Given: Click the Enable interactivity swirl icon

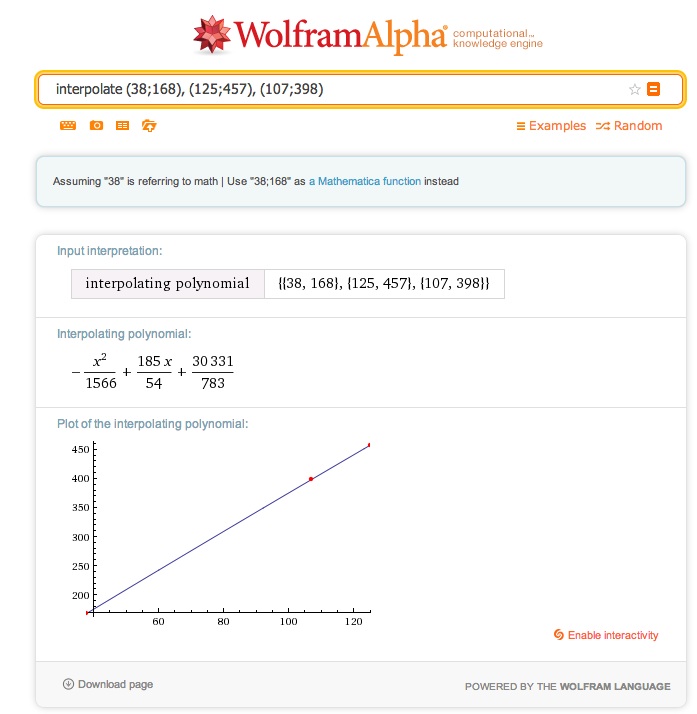Looking at the screenshot, I should (559, 634).
